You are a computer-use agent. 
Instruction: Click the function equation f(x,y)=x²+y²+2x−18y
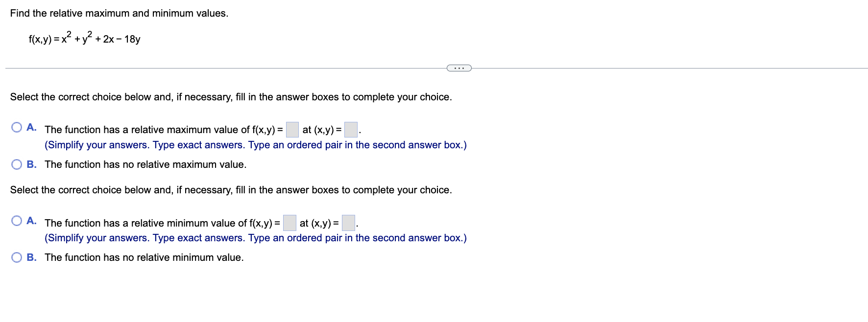pyautogui.click(x=84, y=37)
